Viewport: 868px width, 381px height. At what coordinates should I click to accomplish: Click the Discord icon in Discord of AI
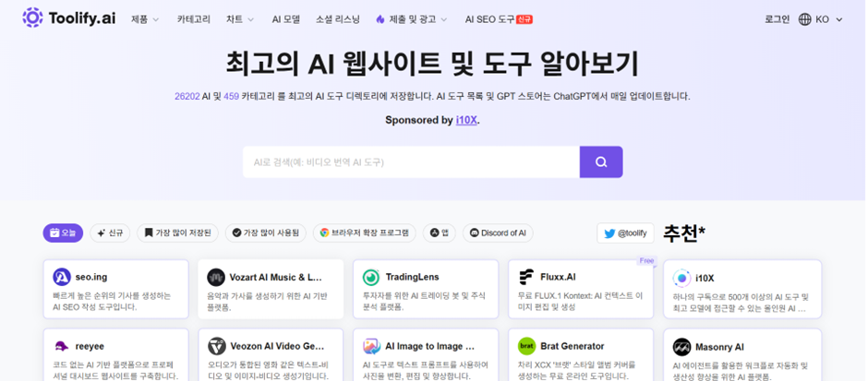coord(474,232)
